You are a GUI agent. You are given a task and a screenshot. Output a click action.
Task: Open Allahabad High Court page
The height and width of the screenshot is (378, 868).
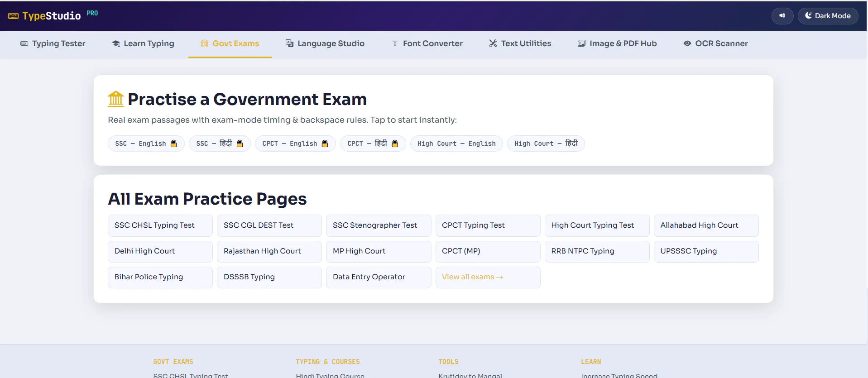tap(706, 225)
